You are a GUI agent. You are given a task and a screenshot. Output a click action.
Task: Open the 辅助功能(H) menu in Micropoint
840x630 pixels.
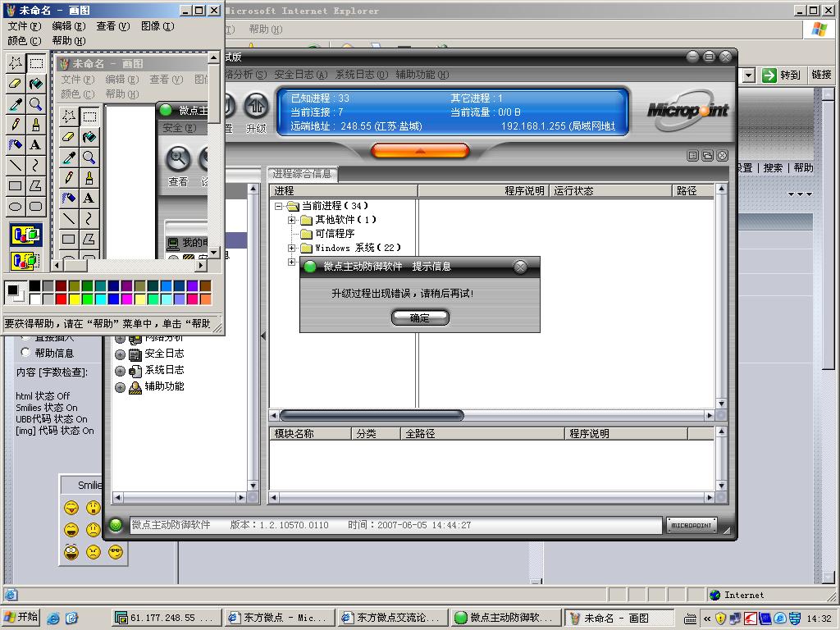[422, 75]
